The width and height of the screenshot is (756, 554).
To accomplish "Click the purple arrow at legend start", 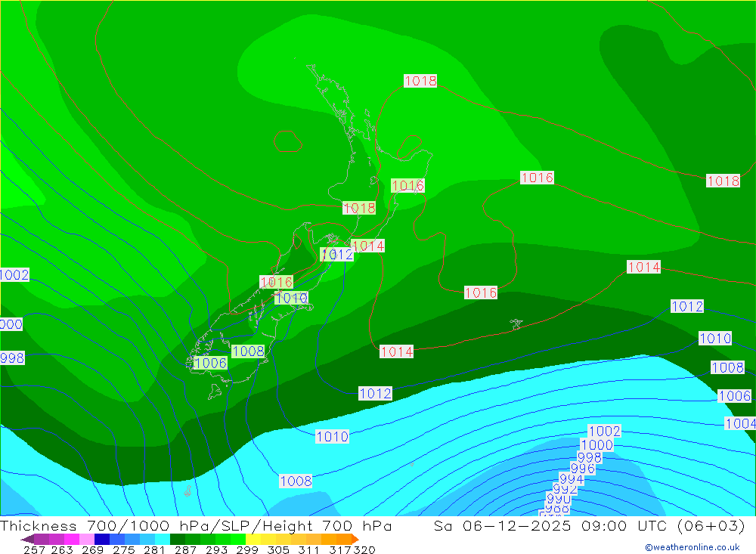I will [27, 539].
